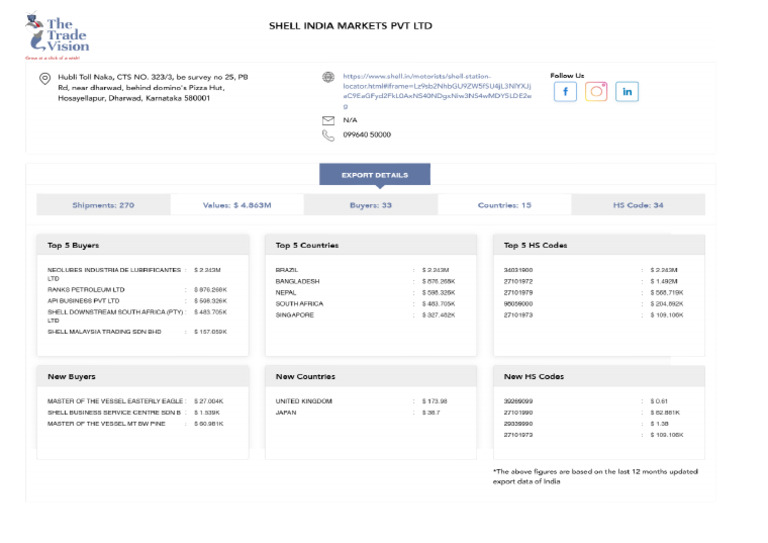The height and width of the screenshot is (543, 768).
Task: Click the Top 5 Countries panel header
Action: 371,245
